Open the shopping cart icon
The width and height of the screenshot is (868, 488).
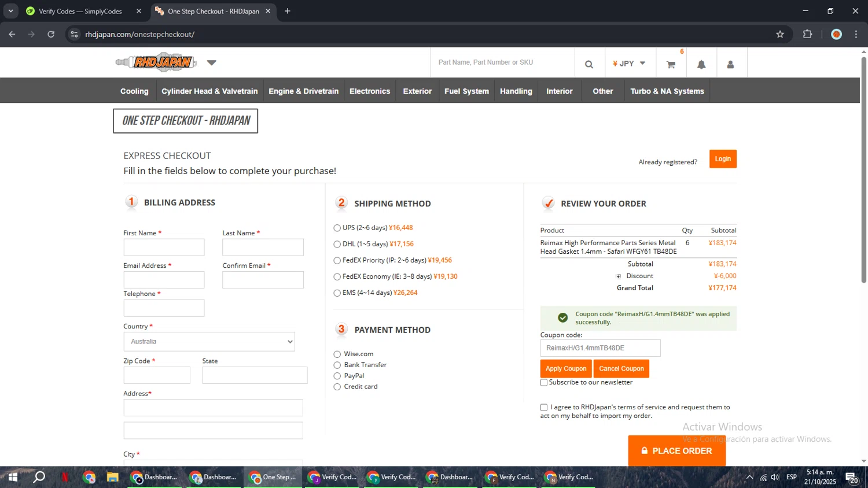point(671,65)
